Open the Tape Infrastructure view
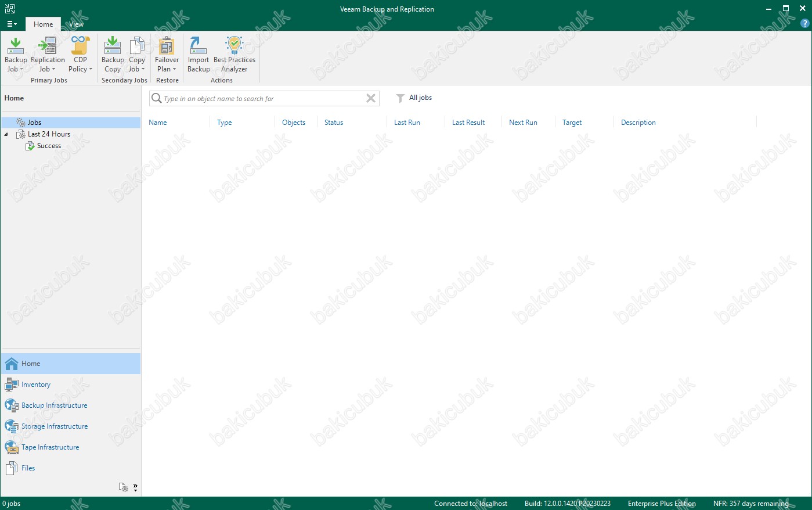This screenshot has height=510, width=812. point(71,447)
